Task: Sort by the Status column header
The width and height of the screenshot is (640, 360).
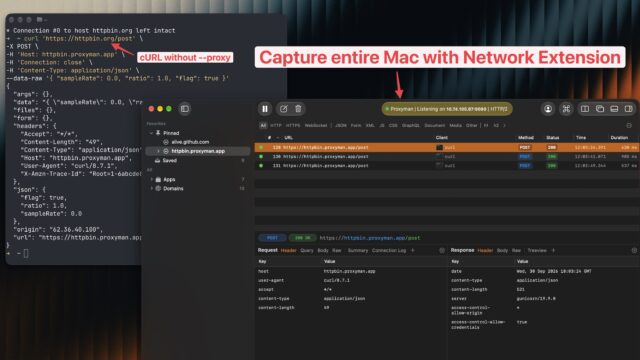Action: (x=553, y=138)
